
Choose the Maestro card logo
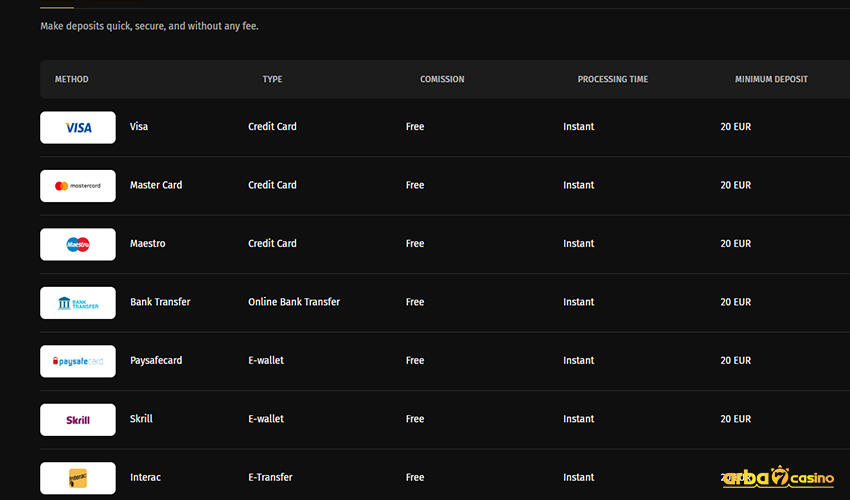tap(78, 244)
